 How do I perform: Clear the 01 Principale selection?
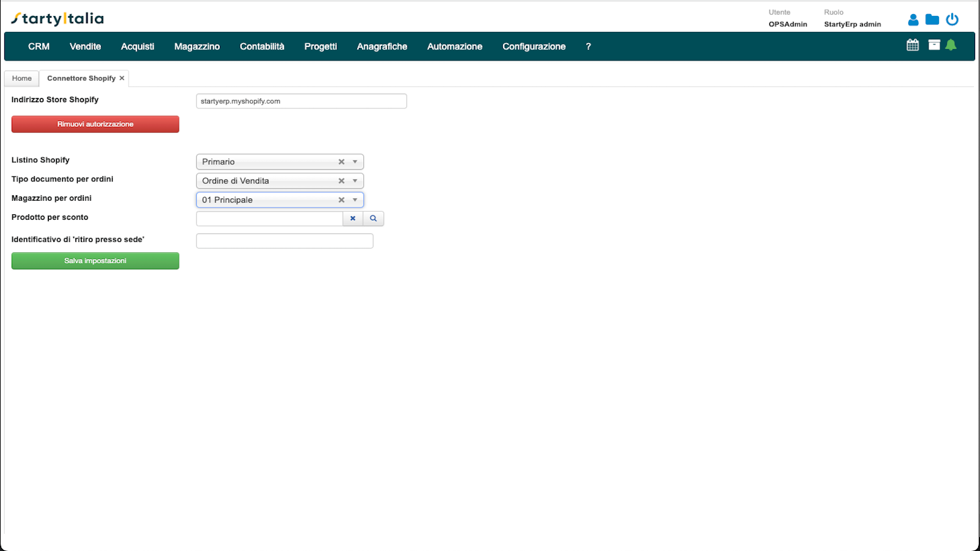click(x=341, y=200)
